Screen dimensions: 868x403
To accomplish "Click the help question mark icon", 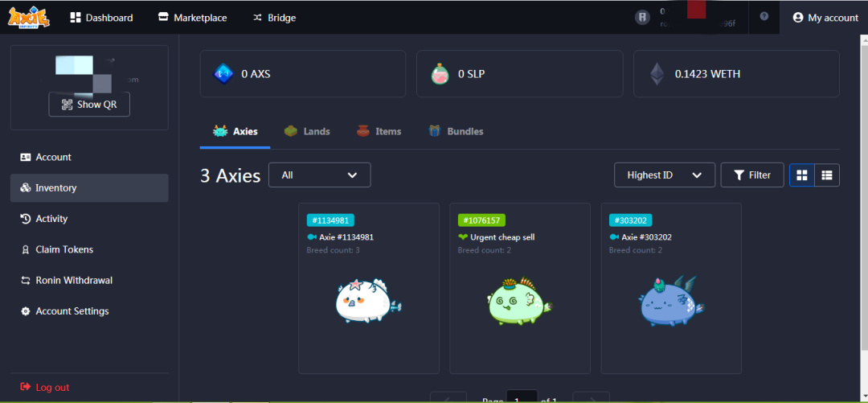I will tap(764, 17).
